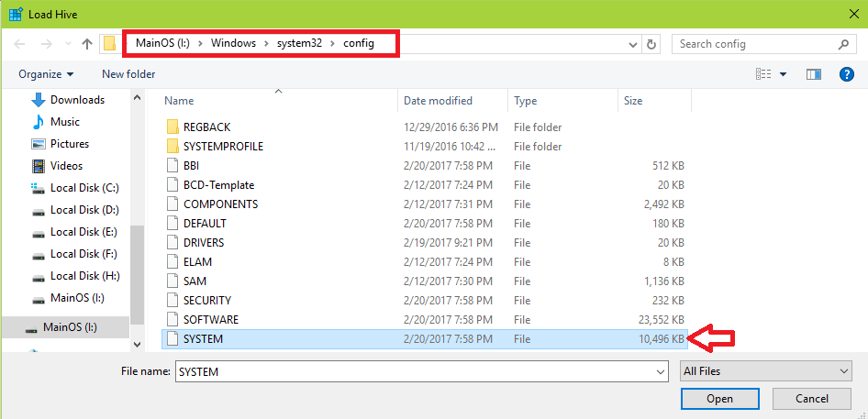This screenshot has width=868, height=419.
Task: Select the REGBACK folder
Action: tap(425, 127)
